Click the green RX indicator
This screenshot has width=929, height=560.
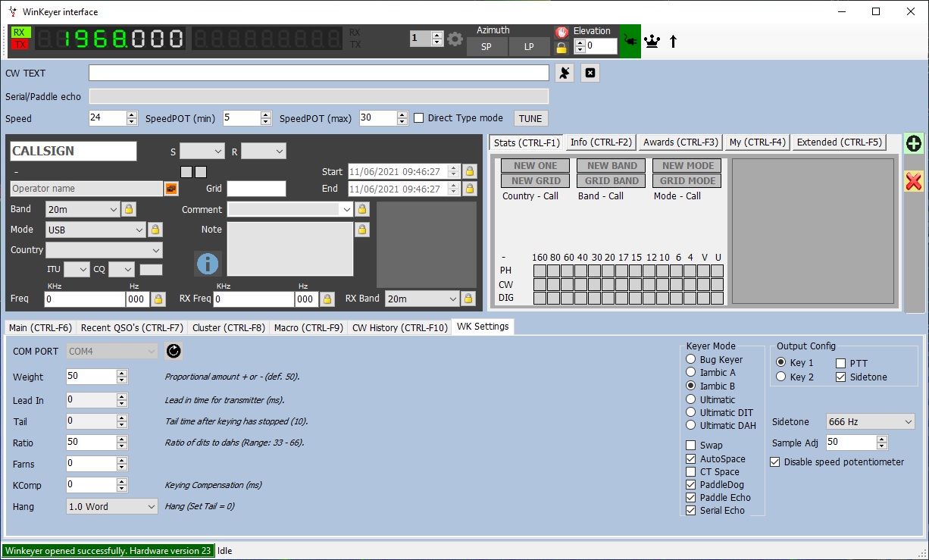pyautogui.click(x=21, y=33)
